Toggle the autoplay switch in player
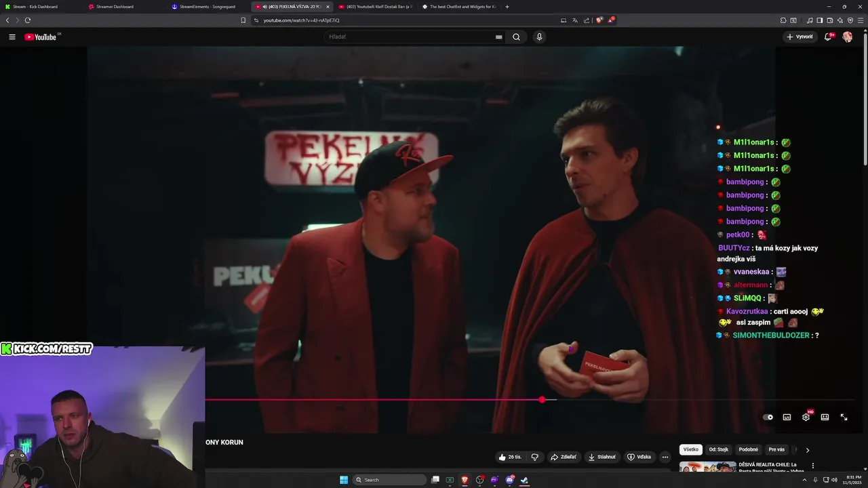 click(768, 417)
